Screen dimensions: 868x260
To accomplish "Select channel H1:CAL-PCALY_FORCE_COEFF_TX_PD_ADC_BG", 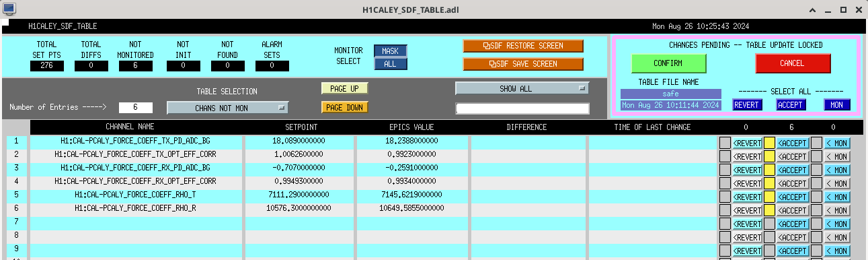I will 135,141.
